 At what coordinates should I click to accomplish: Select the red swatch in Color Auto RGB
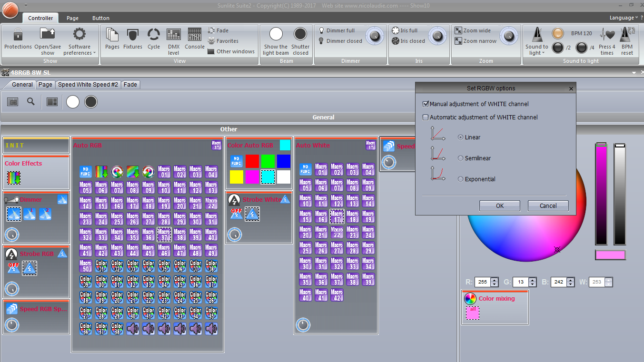click(x=252, y=161)
